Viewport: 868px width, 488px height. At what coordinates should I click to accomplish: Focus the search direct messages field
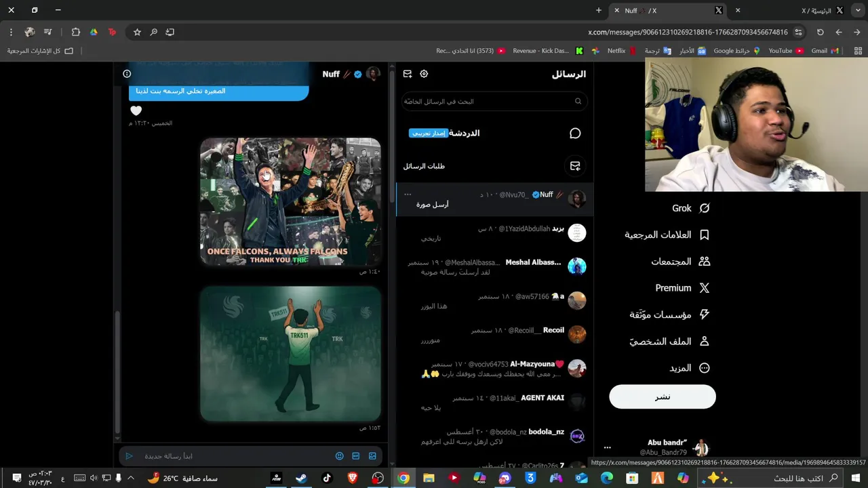pos(494,101)
